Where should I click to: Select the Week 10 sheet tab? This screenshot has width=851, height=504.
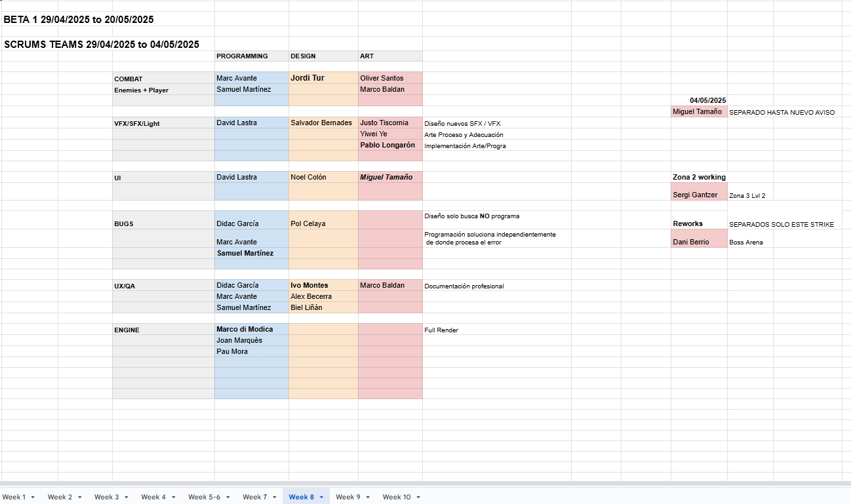396,497
